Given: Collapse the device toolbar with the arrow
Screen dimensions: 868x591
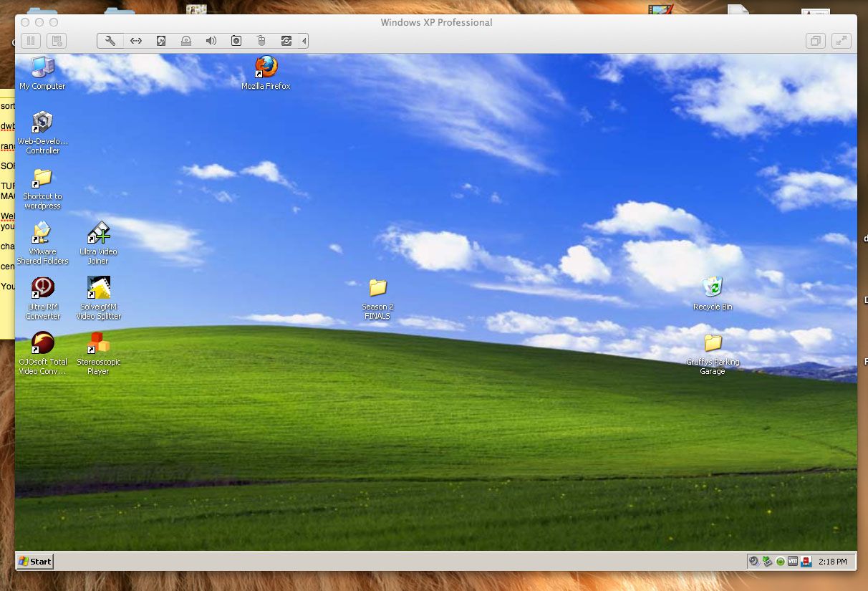Looking at the screenshot, I should pos(304,41).
